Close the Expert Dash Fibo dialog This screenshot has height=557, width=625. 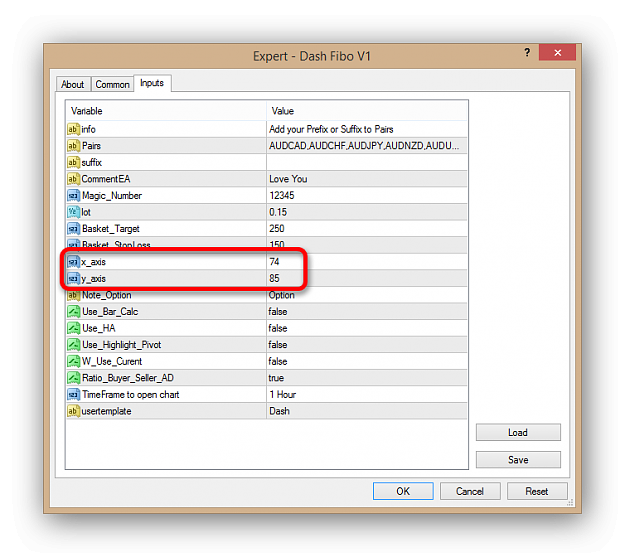pos(557,52)
